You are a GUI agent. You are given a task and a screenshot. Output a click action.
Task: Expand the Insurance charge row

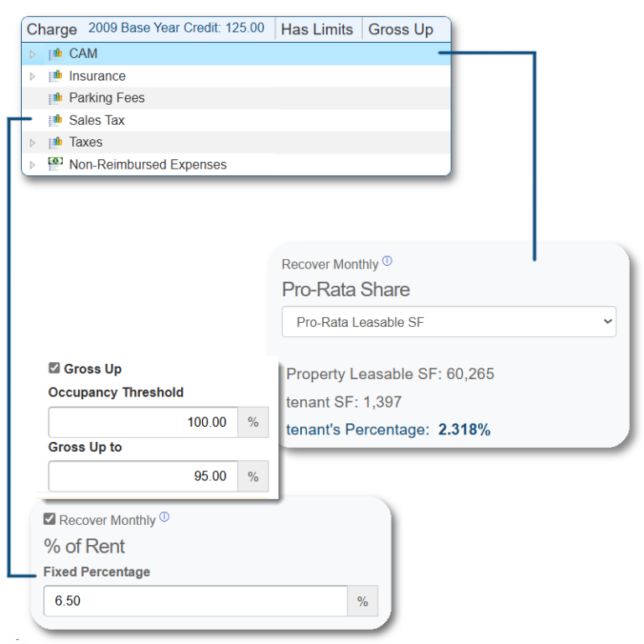[33, 76]
